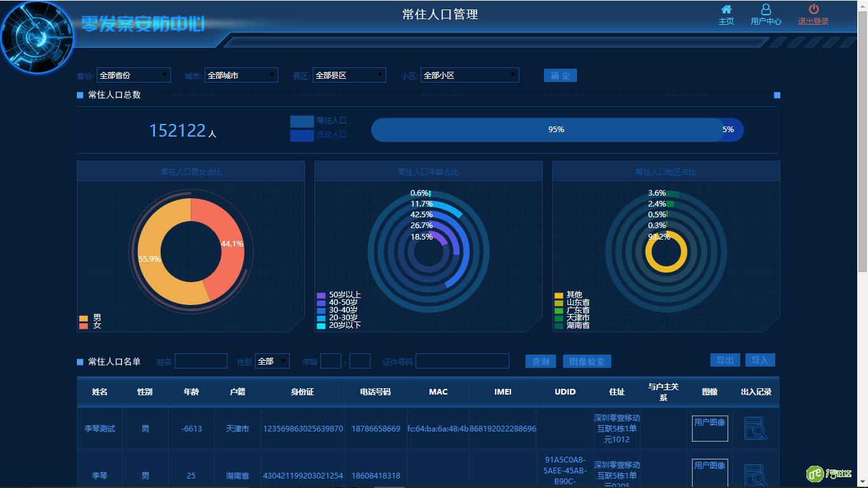Open the 全部省份 province dropdown
This screenshot has width=868, height=488.
pos(133,75)
